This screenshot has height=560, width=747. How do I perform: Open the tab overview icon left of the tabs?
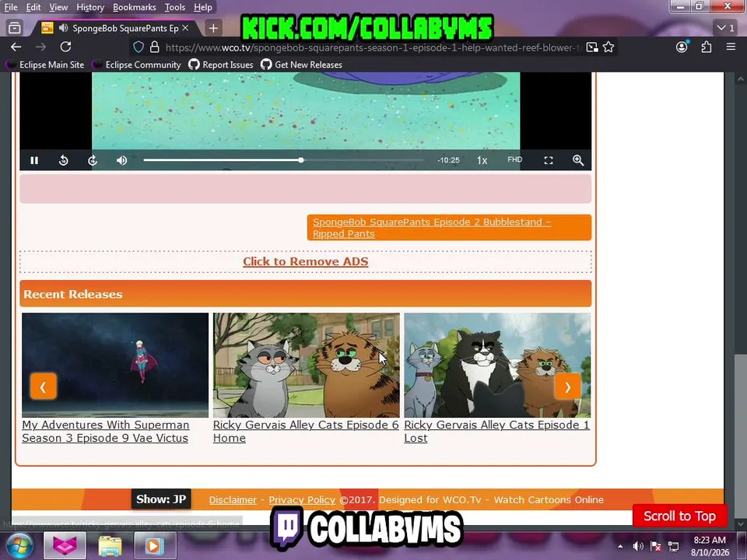[15, 28]
